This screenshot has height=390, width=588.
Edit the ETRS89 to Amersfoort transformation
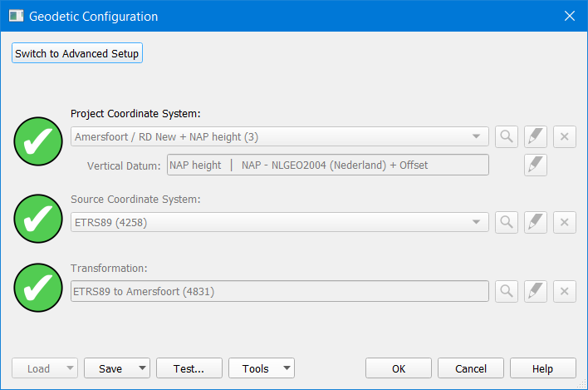click(x=536, y=291)
